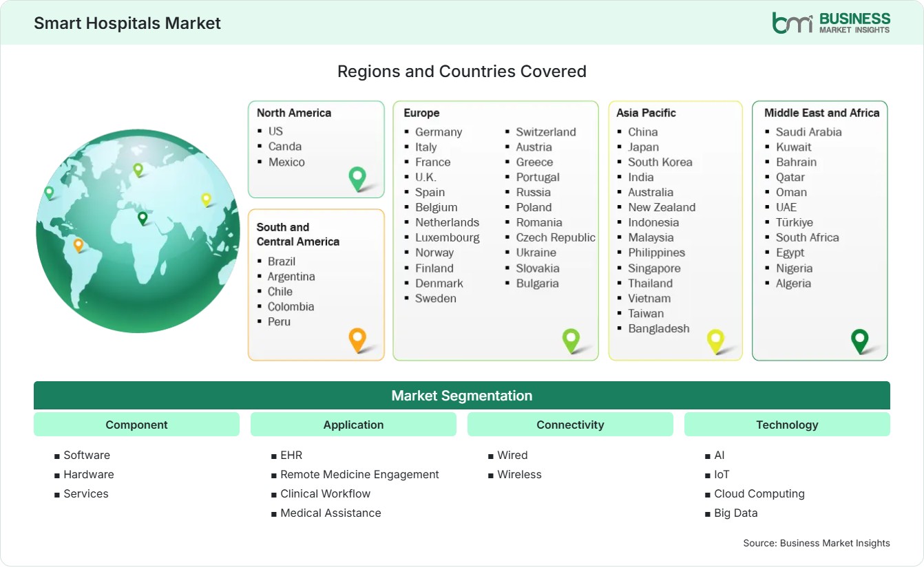924x567 pixels.
Task: Click Services under Component
Action: click(x=86, y=493)
